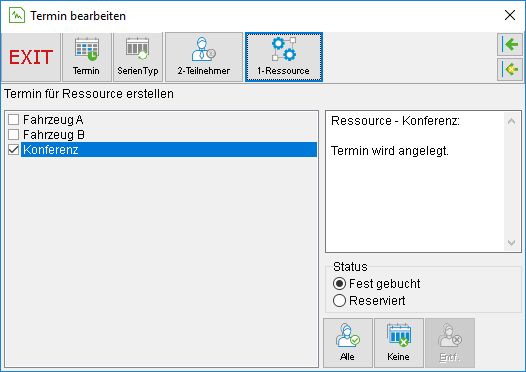This screenshot has width=526, height=372.
Task: Uncheck the Konferenz checkbox
Action: click(x=13, y=150)
